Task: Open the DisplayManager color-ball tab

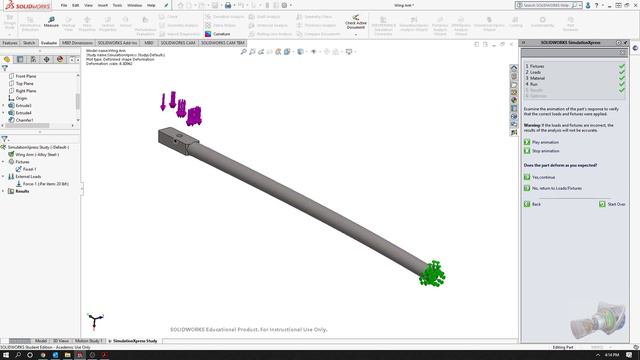Action: coord(60,59)
